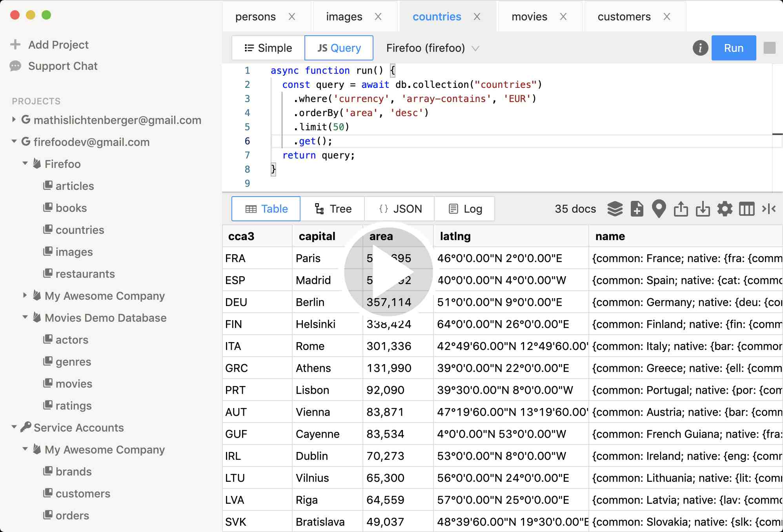Viewport: 783px width, 532px height.
Task: Click the import download icon
Action: 703,209
